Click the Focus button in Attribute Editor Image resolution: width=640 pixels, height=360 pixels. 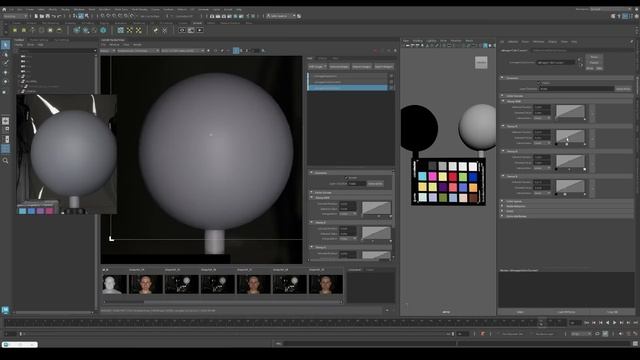click(x=594, y=57)
